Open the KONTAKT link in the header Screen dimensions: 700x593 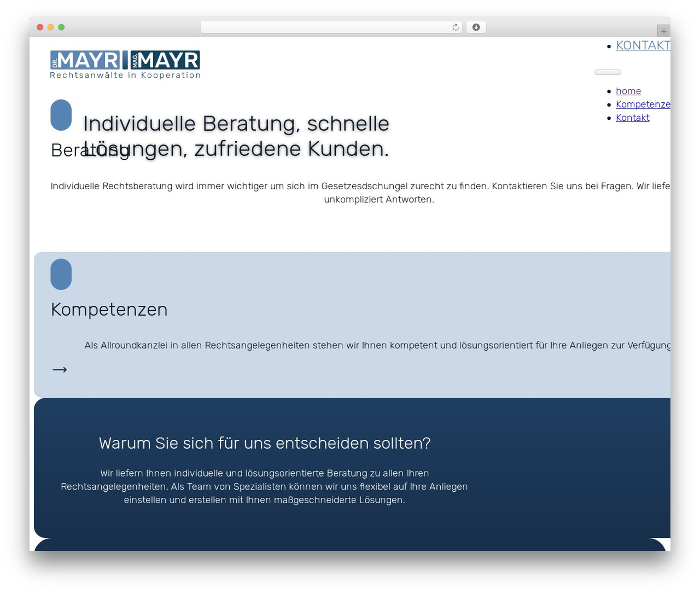tap(643, 45)
